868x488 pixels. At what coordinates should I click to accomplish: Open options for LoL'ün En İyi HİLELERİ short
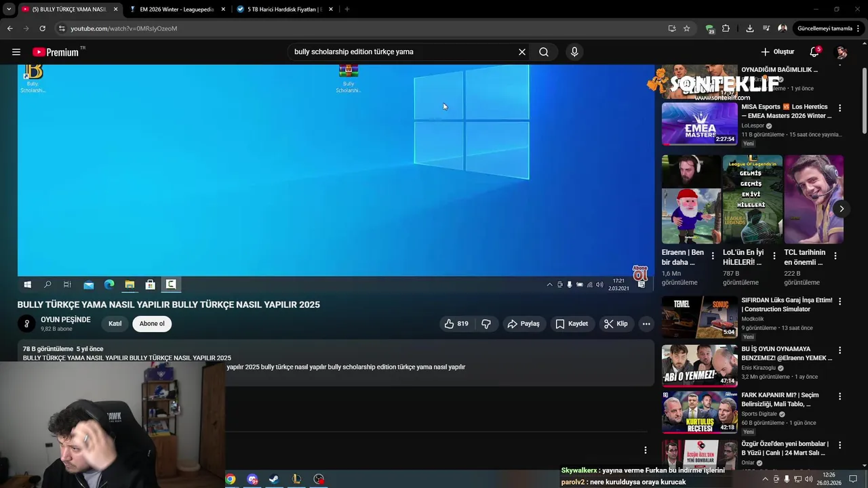[774, 256]
